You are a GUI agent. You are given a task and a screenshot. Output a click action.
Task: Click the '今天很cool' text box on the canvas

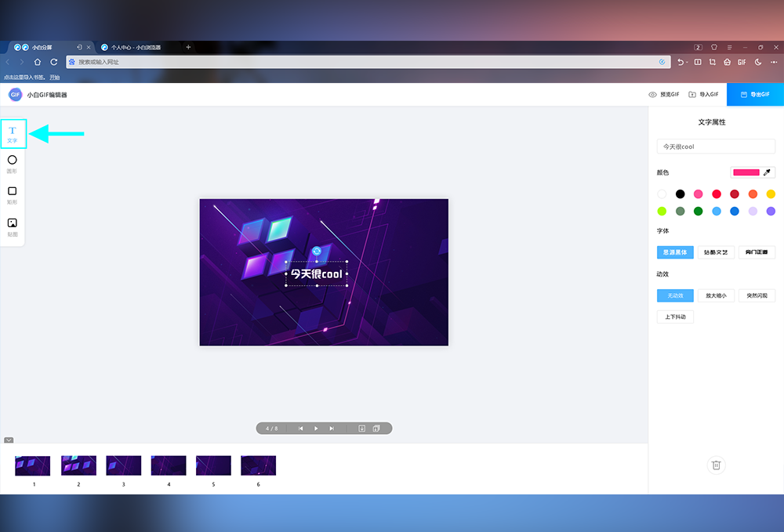(317, 273)
